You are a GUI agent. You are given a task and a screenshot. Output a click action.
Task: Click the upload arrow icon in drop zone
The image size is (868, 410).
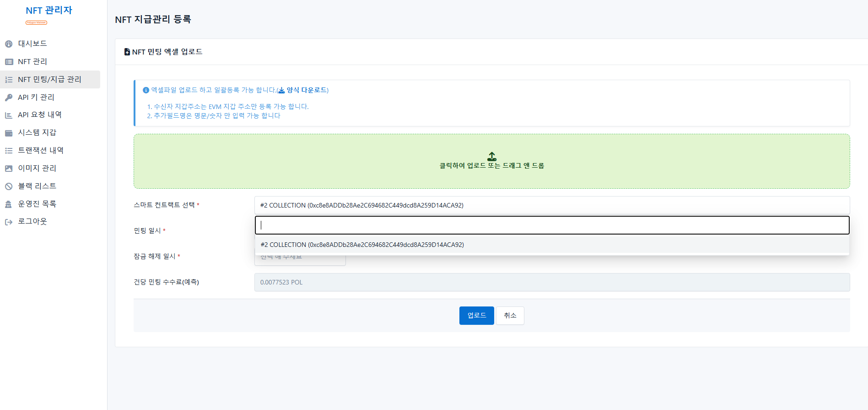(x=492, y=156)
